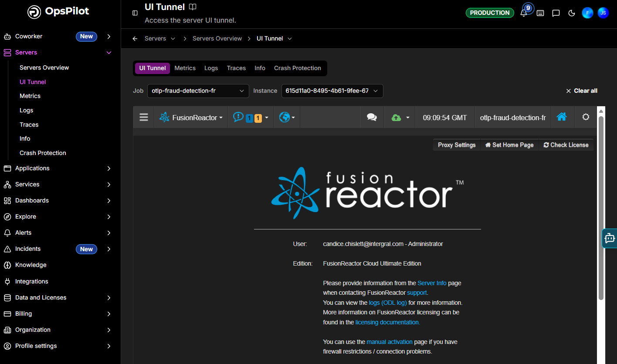Open the FusionReactor product dropdown
Screen dimensions: 617x364
click(191, 117)
